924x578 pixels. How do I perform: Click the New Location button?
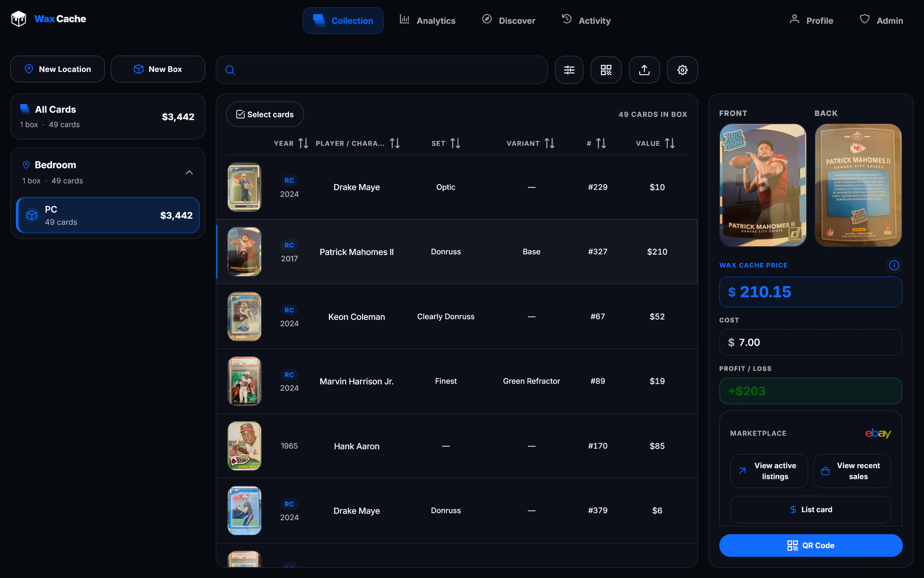[58, 69]
